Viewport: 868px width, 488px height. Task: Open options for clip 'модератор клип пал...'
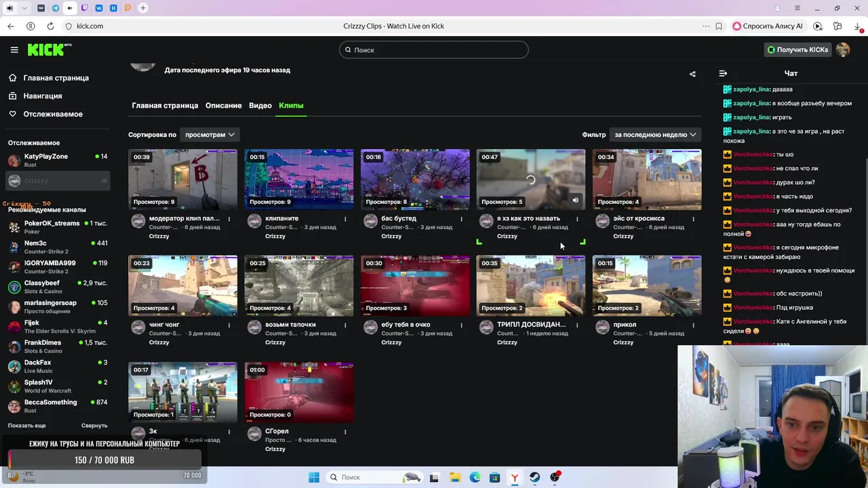[x=229, y=219]
